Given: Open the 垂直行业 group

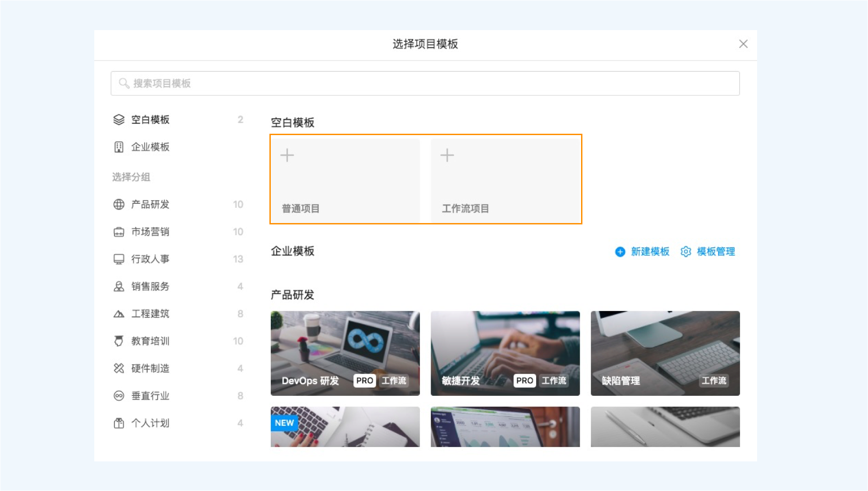Looking at the screenshot, I should point(178,396).
